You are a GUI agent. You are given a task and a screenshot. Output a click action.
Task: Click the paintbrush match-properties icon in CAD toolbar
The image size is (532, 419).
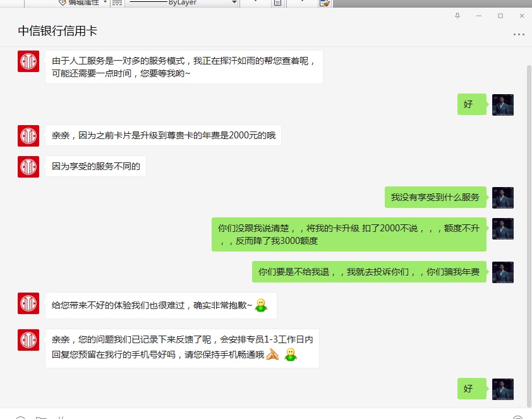click(x=325, y=3)
